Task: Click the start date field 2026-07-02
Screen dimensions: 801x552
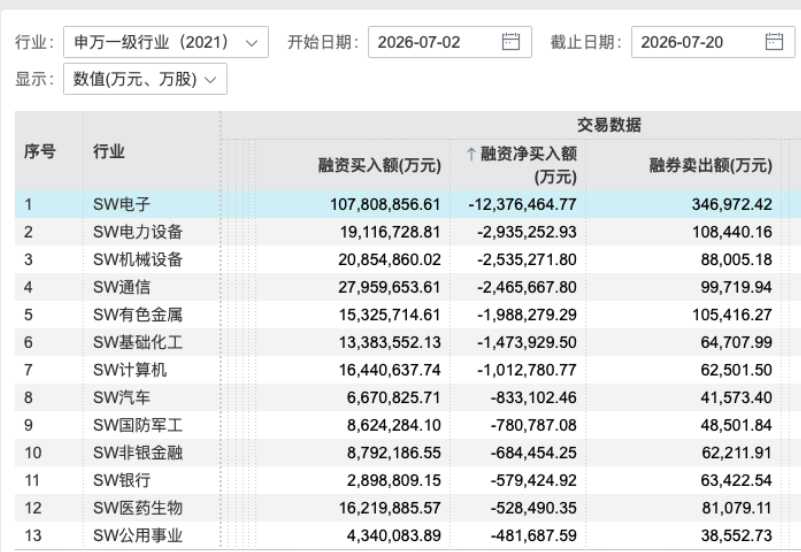Action: pos(450,42)
